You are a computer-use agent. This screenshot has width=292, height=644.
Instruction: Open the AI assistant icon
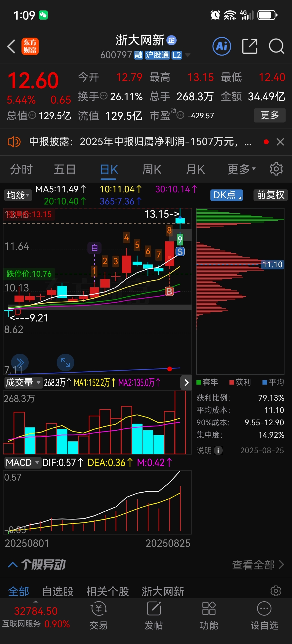[x=222, y=46]
